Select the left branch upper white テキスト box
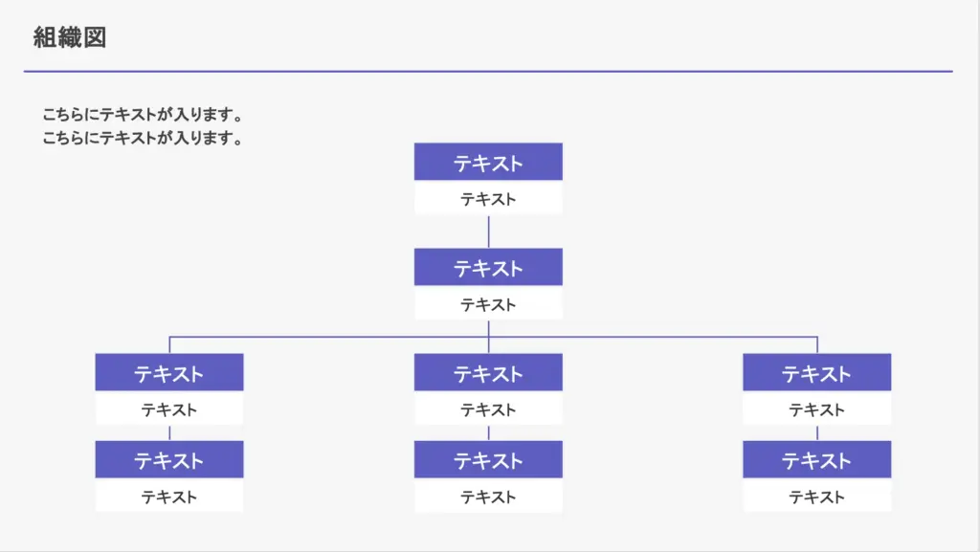Image resolution: width=980 pixels, height=552 pixels. (x=169, y=409)
